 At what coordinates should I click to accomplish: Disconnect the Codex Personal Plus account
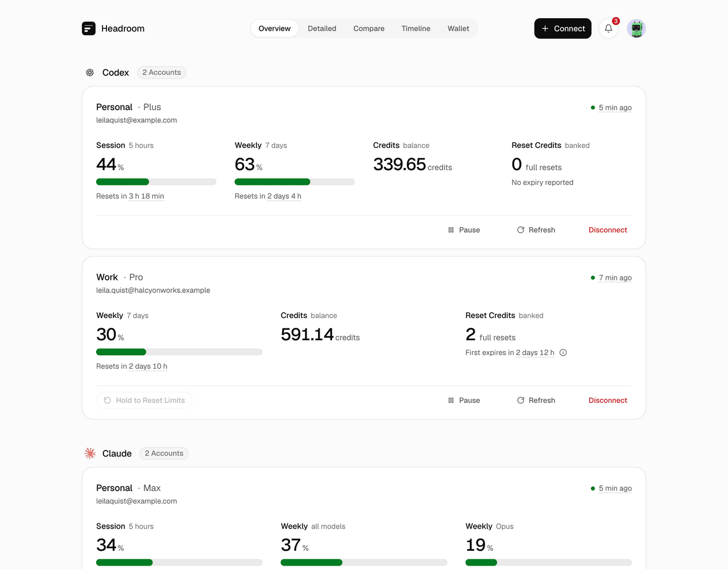pyautogui.click(x=608, y=230)
